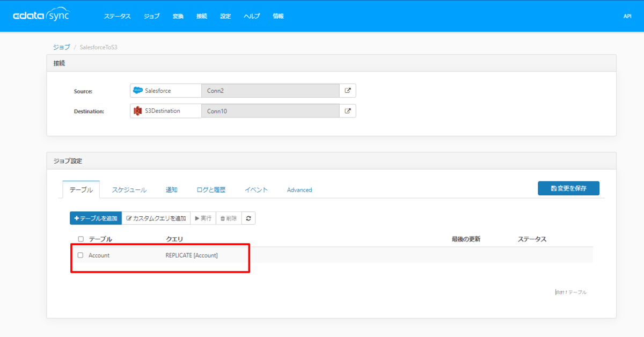The width and height of the screenshot is (644, 337).
Task: Click the refresh tables icon button
Action: coord(248,218)
